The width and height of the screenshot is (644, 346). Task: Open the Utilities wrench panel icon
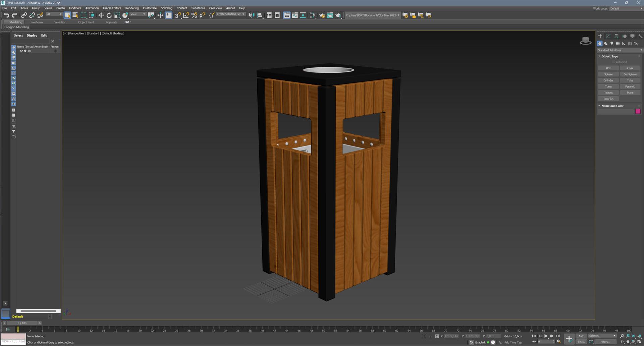(640, 36)
